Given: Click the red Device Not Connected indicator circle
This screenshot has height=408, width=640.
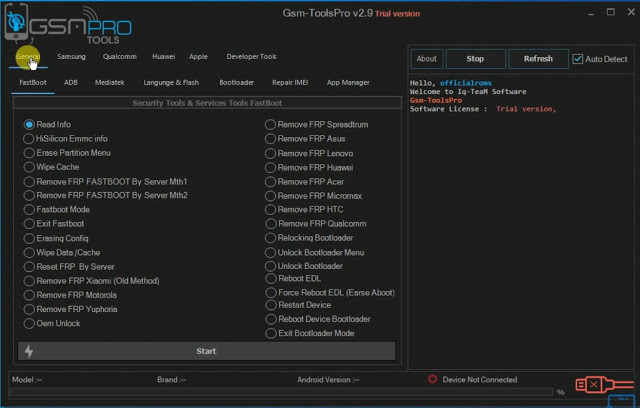Looking at the screenshot, I should coord(432,379).
